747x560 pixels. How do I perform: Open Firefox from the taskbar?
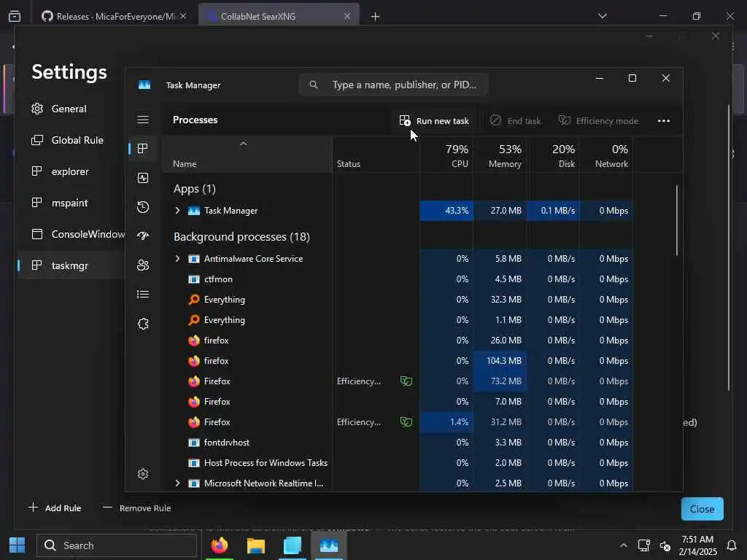[219, 545]
